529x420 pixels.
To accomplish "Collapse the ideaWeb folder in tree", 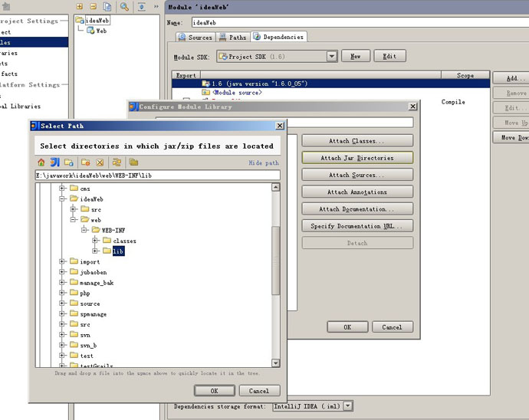I will (x=62, y=199).
